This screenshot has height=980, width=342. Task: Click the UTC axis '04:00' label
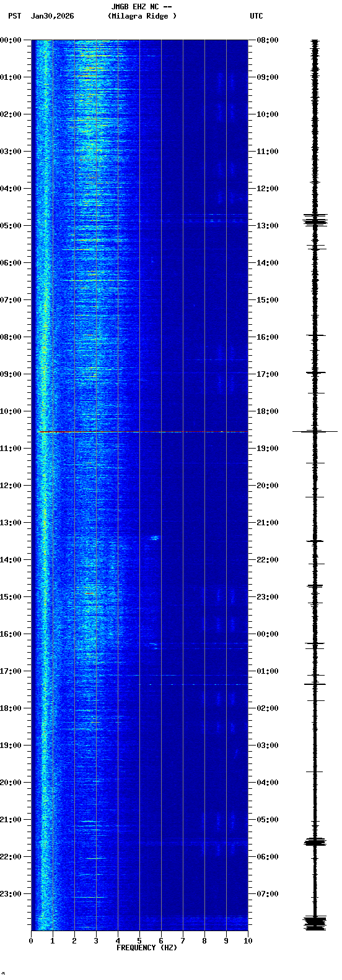click(268, 783)
